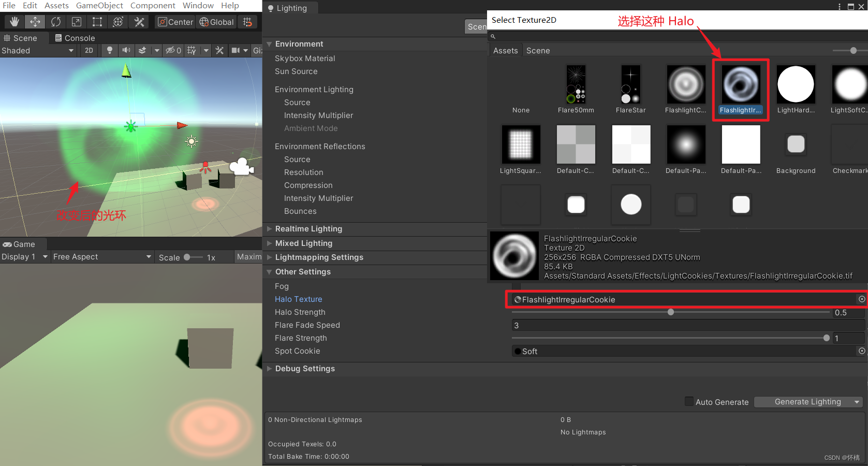Viewport: 868px width, 466px height.
Task: Activate the Rotate tool
Action: [55, 22]
